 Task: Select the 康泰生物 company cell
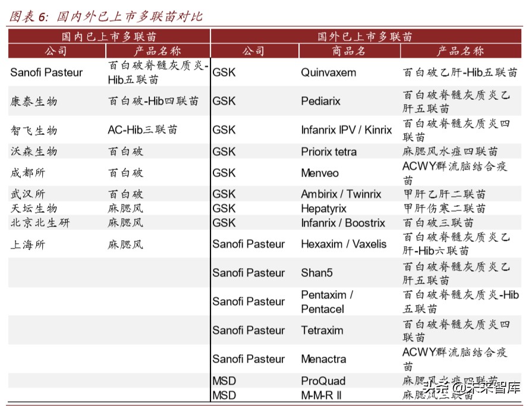click(x=34, y=101)
